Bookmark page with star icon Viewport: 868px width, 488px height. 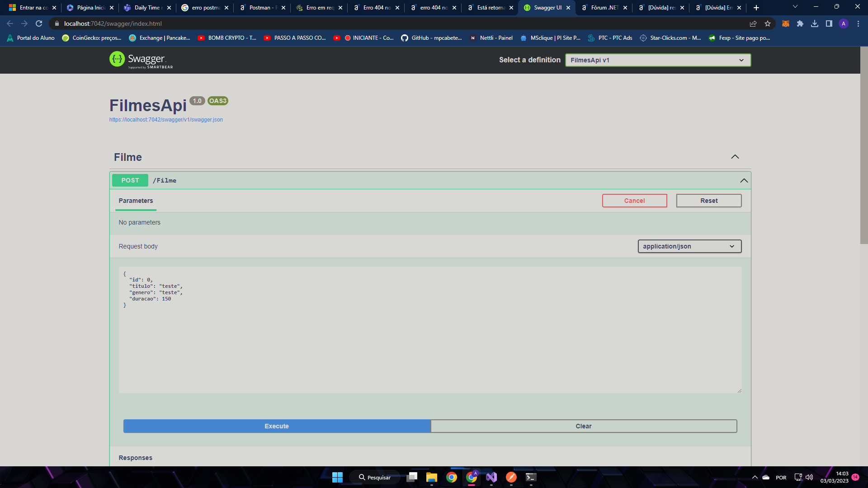point(768,23)
